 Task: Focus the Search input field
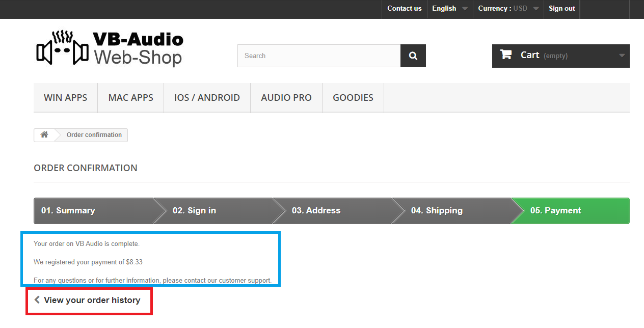[319, 56]
